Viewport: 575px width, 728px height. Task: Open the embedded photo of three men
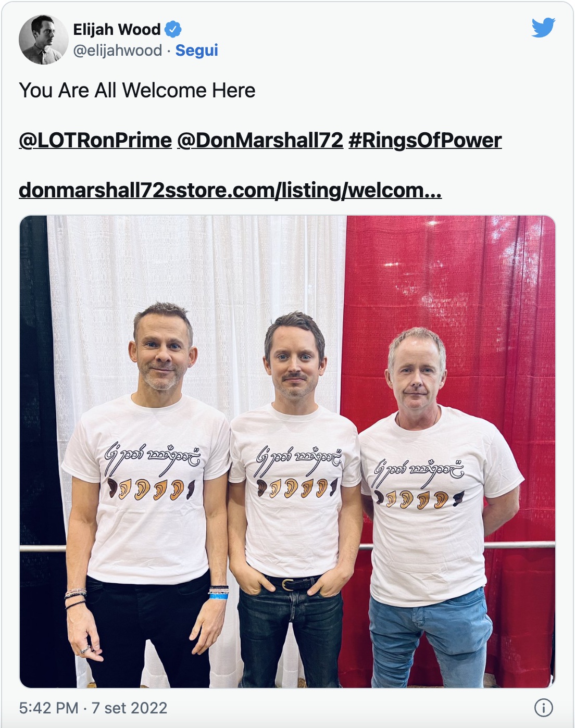pos(287,451)
